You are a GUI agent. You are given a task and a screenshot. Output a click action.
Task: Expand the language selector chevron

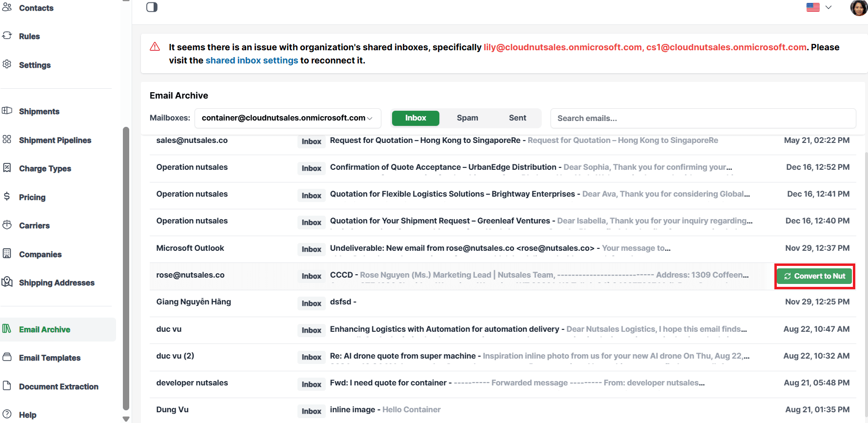pos(829,7)
